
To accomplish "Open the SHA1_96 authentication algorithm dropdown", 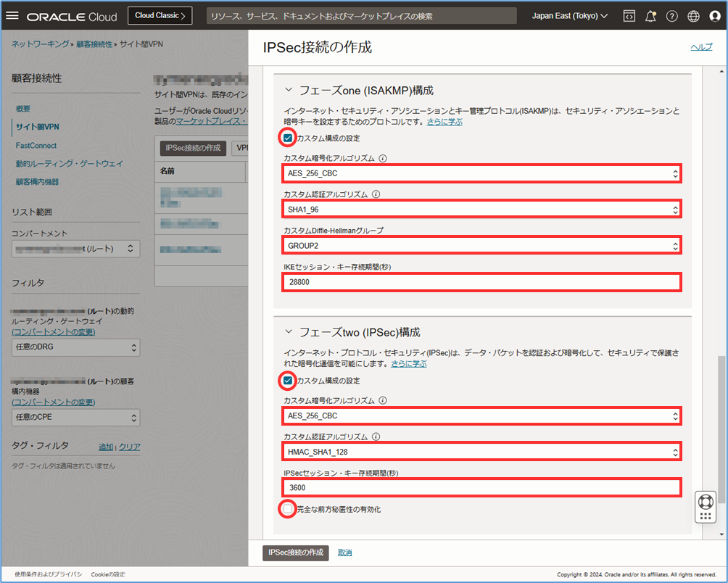I will 482,210.
